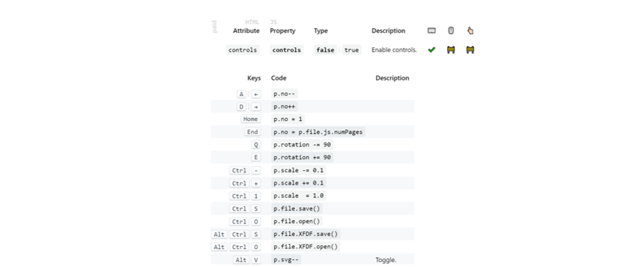The height and width of the screenshot is (267, 644).
Task: Click the 'p.svg--' code cell
Action: point(286,260)
